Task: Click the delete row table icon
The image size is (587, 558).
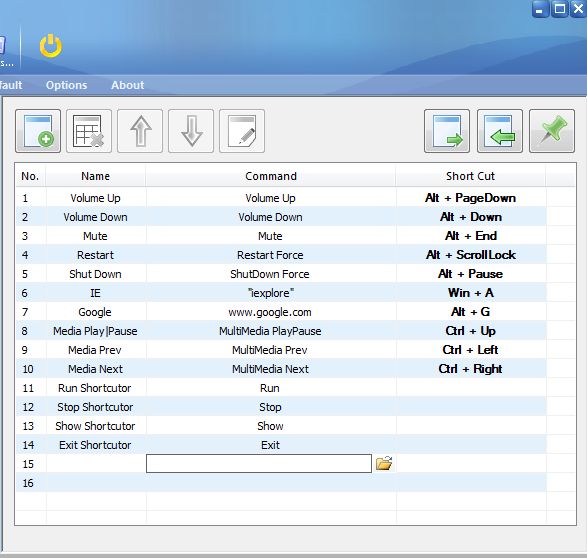Action: coord(89,131)
